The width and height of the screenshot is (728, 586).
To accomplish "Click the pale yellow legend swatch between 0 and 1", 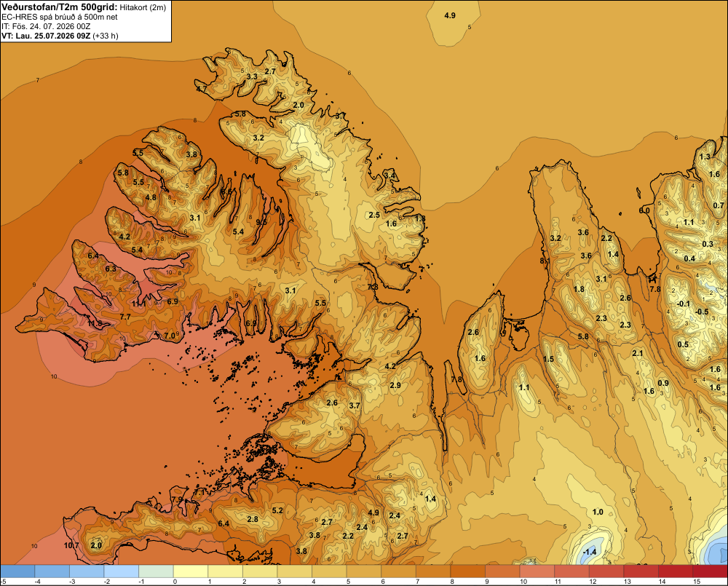I will (191, 571).
